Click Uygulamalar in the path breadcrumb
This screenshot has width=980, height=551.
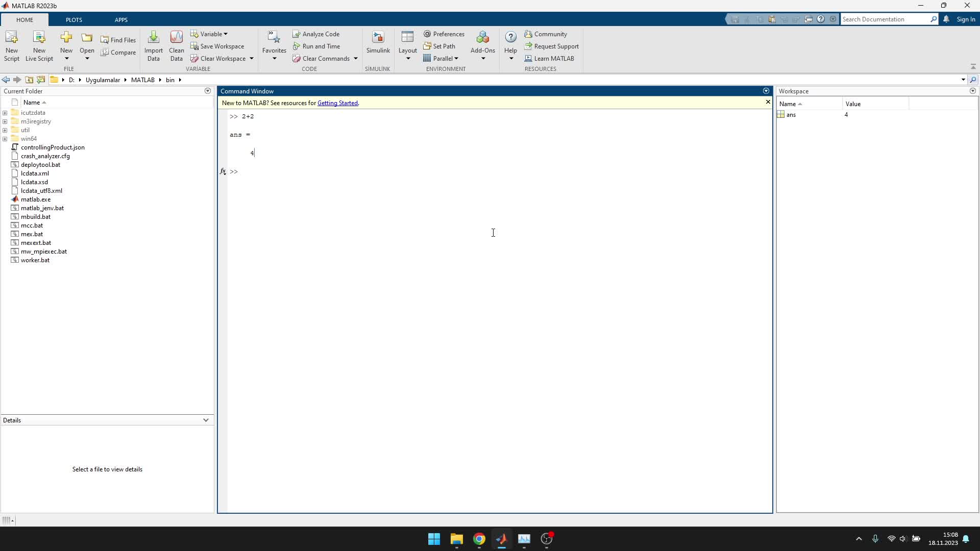pyautogui.click(x=103, y=80)
